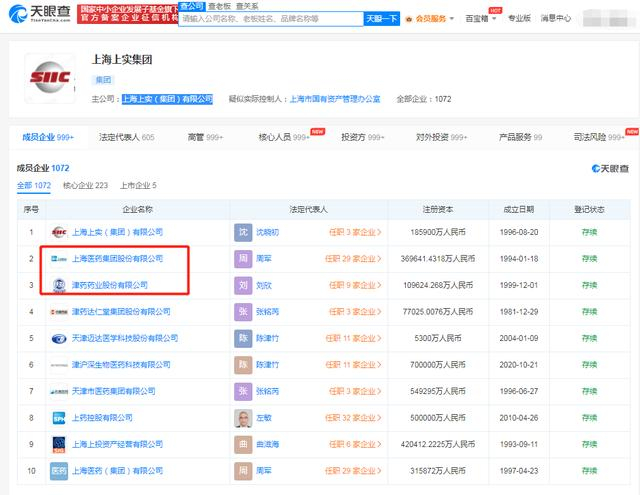Viewport: 640px width, 495px height.
Task: Expand 任职 11 家企业 in row 5
Action: (x=353, y=338)
